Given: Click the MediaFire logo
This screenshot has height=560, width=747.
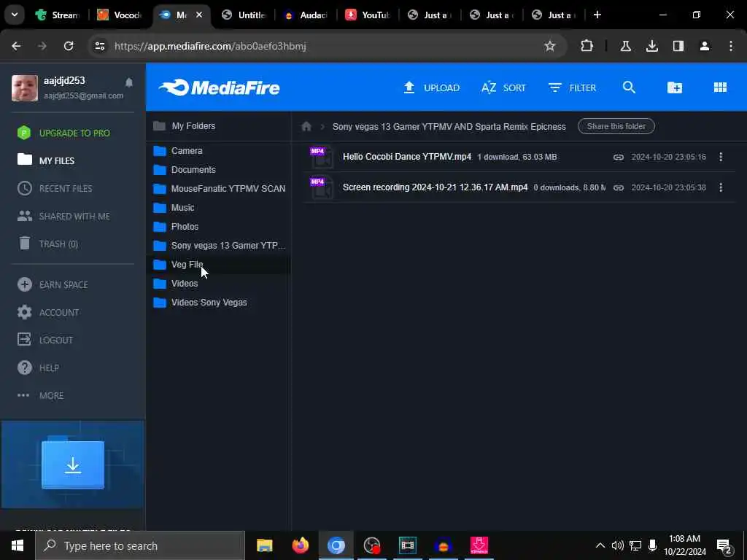Looking at the screenshot, I should 219,87.
